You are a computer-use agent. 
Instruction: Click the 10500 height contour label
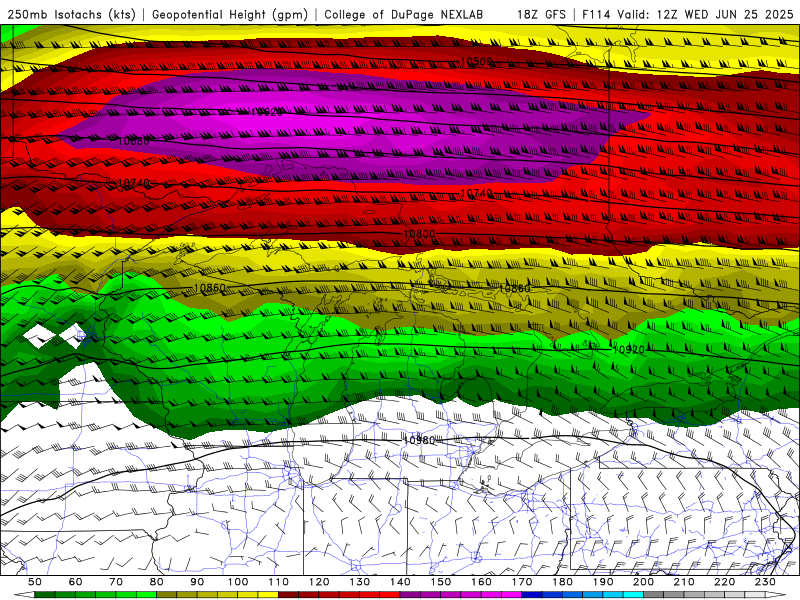[x=477, y=62]
